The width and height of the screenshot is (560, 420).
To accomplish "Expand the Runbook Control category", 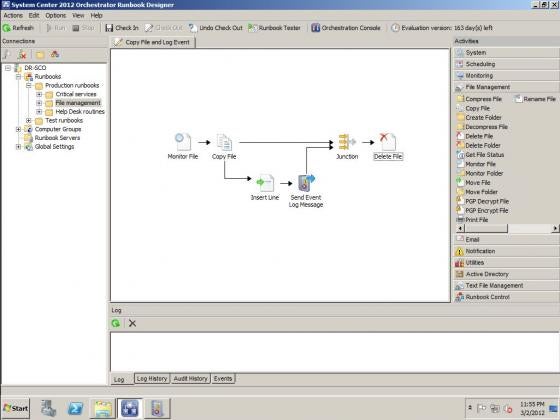I will 506,297.
